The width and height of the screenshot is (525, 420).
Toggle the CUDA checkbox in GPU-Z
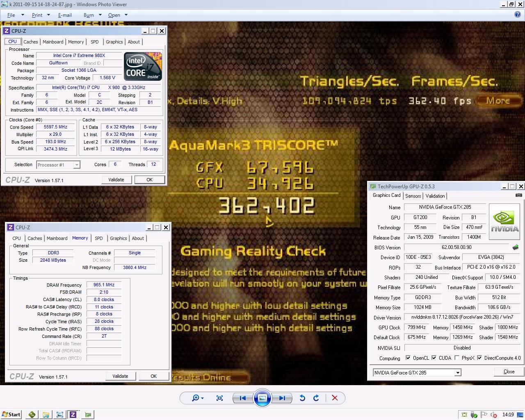(434, 358)
